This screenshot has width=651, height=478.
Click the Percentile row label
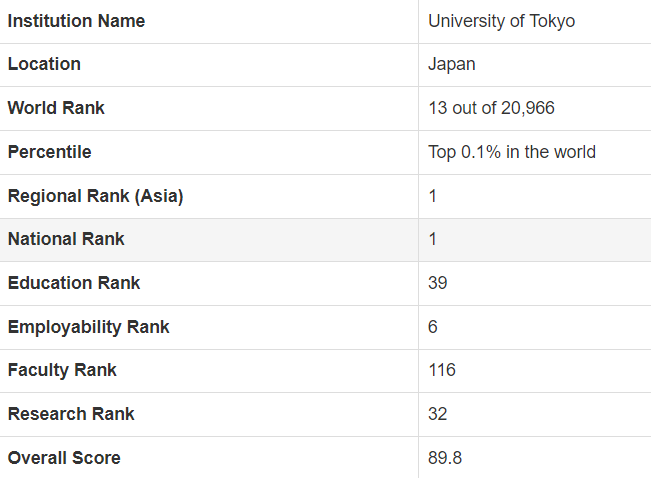[49, 152]
